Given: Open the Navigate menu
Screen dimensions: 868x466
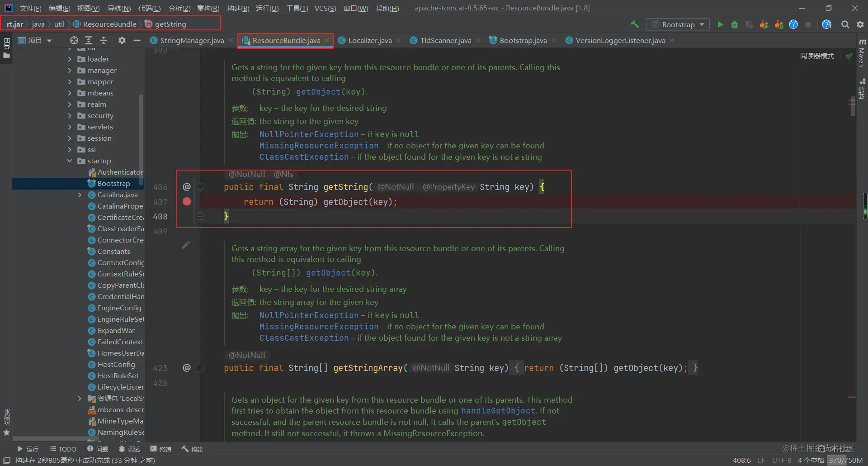Looking at the screenshot, I should [x=119, y=8].
